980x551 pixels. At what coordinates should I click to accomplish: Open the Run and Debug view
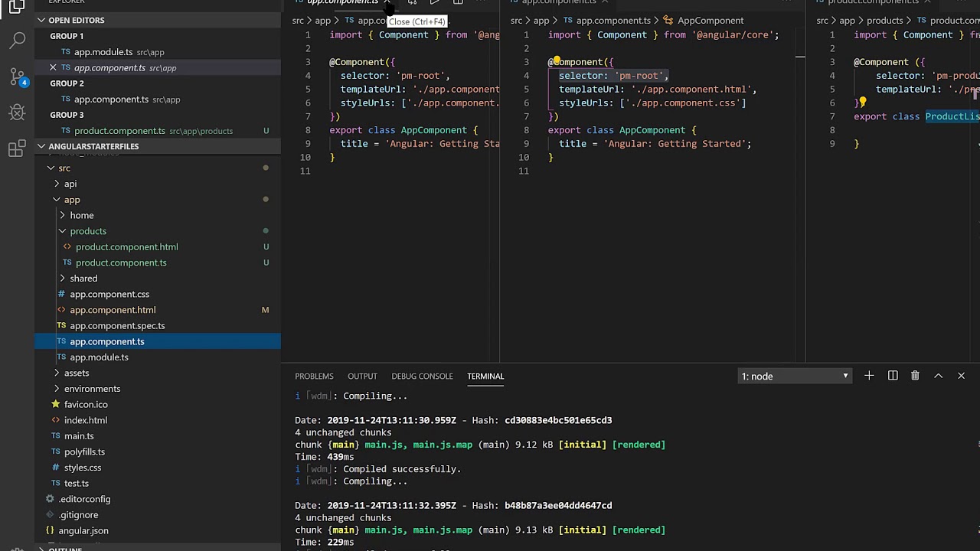click(x=17, y=112)
